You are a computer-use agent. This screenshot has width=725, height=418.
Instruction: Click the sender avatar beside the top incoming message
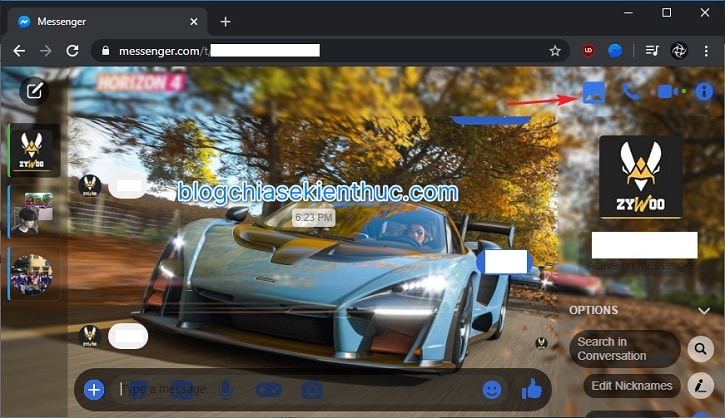coord(90,186)
